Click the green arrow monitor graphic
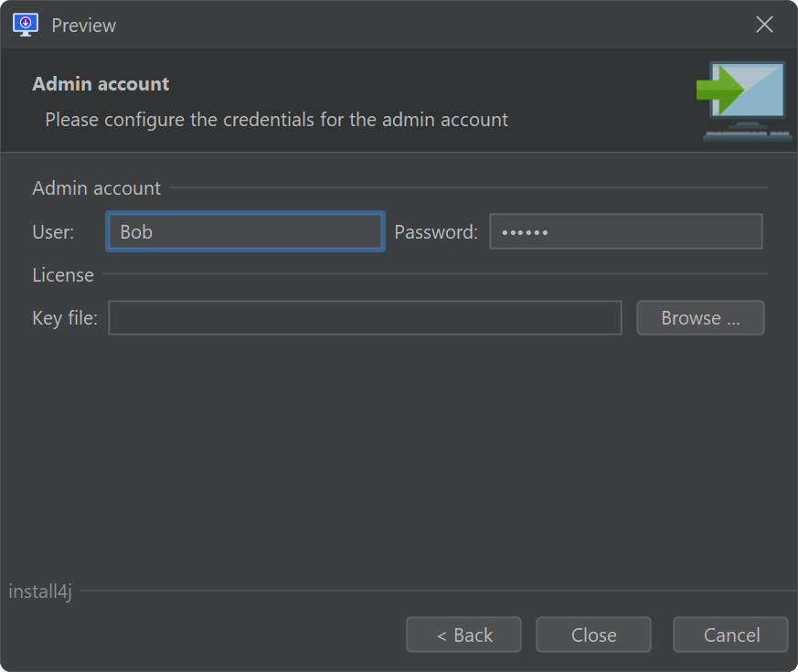The width and height of the screenshot is (798, 672). point(743,101)
